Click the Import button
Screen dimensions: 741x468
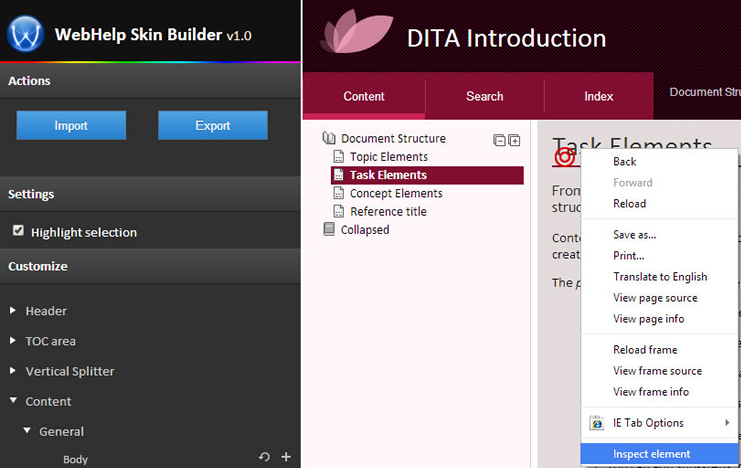pos(71,125)
